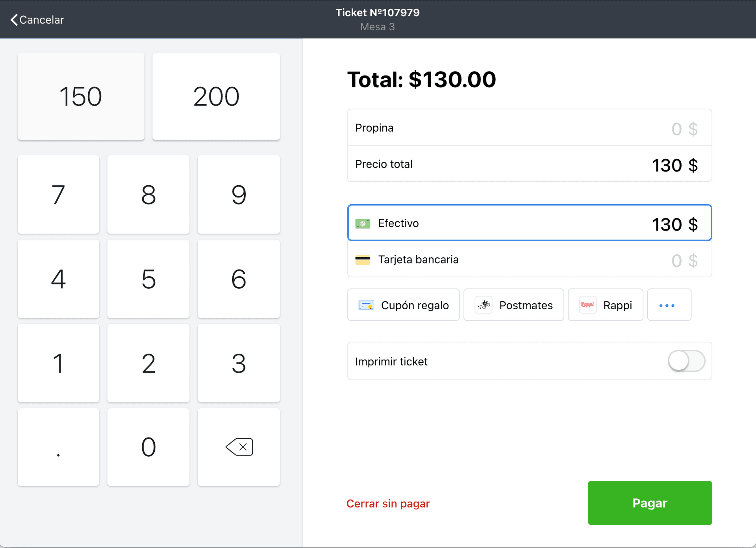Screen dimensions: 756x548
Task: Click the Ticket Nº107979 title
Action: (x=378, y=13)
